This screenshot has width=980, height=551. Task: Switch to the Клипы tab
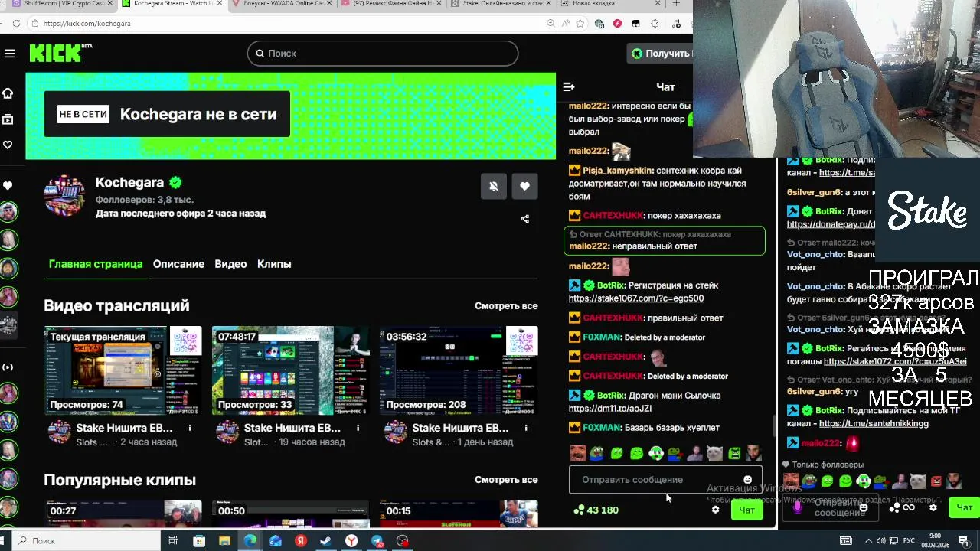(274, 264)
